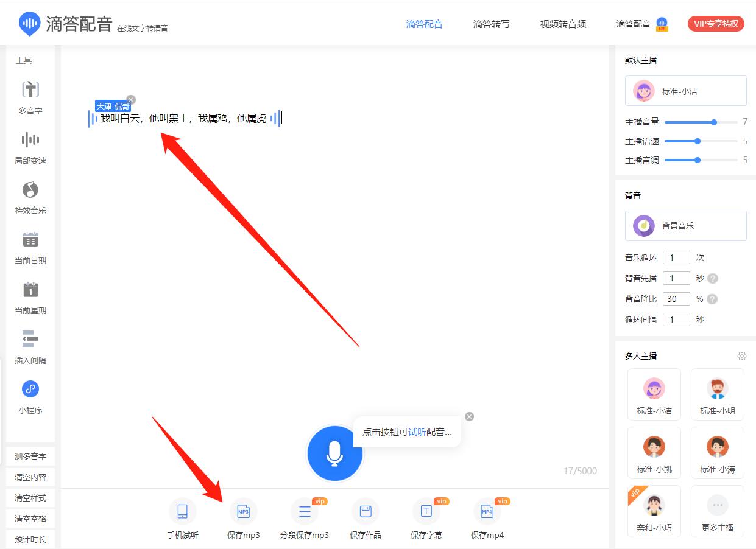Click help icon next to 背音先播

click(x=713, y=278)
